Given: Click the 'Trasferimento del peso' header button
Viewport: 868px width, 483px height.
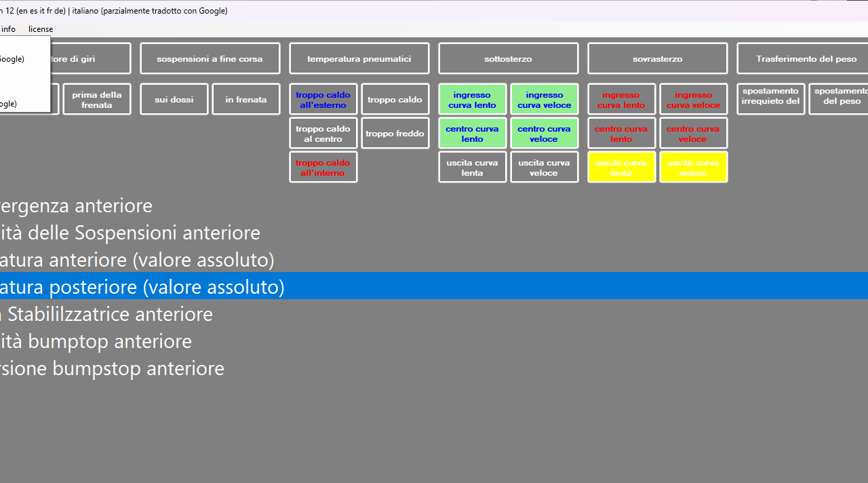Looking at the screenshot, I should (802, 59).
